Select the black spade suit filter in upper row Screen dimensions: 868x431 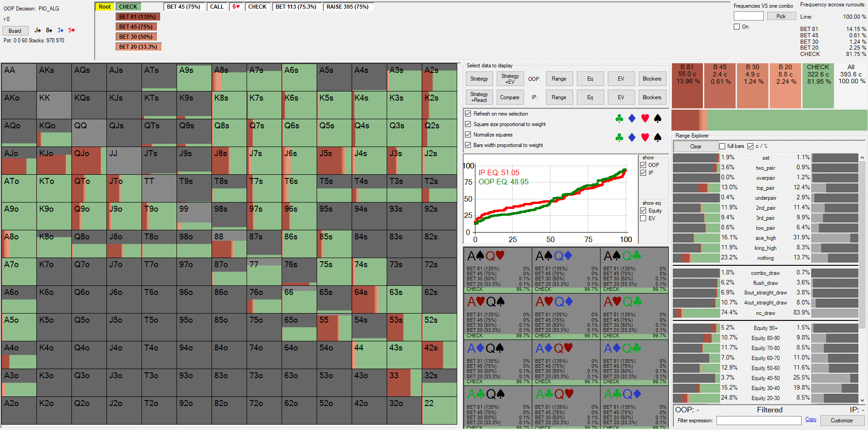(x=657, y=118)
